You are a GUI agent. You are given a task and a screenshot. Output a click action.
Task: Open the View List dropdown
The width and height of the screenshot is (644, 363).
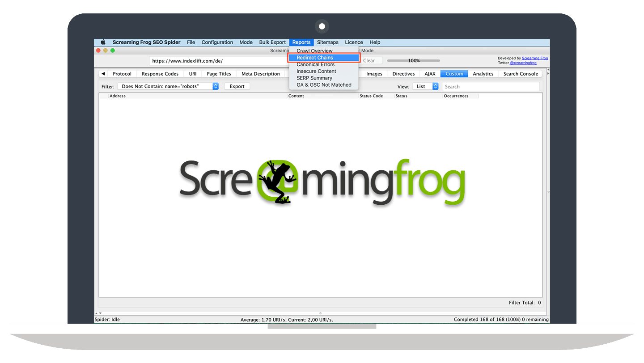[425, 86]
